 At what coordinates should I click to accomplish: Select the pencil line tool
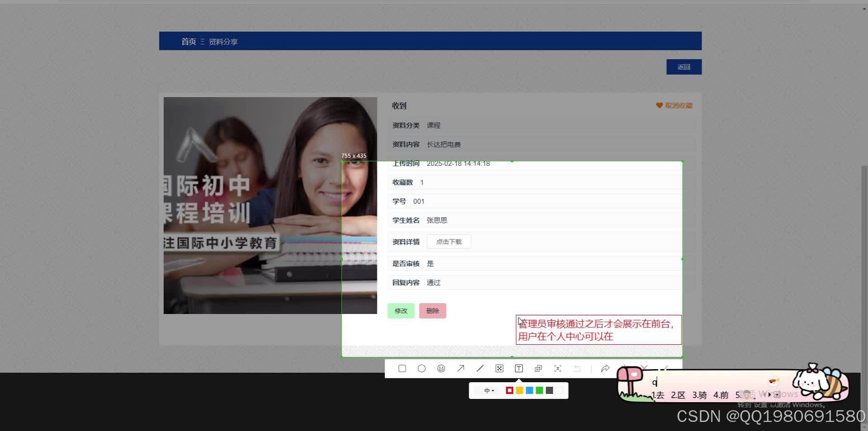[480, 369]
